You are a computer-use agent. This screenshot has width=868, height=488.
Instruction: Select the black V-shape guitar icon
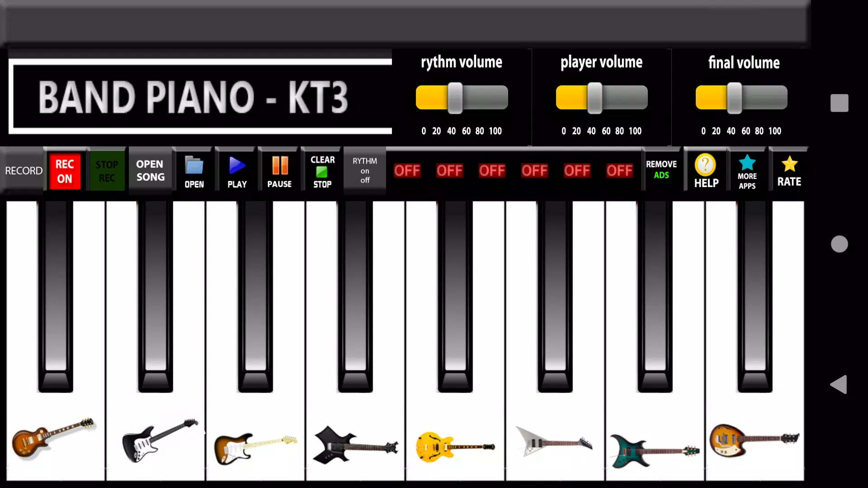(355, 444)
